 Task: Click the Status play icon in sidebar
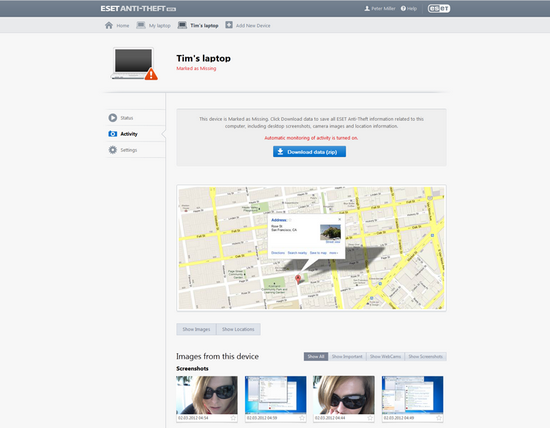[x=113, y=118]
